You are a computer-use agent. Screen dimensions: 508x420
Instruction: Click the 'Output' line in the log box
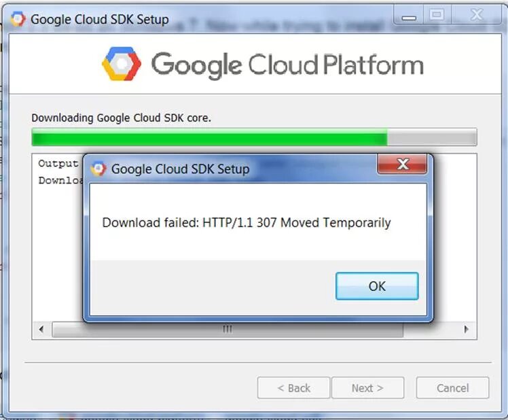[58, 164]
